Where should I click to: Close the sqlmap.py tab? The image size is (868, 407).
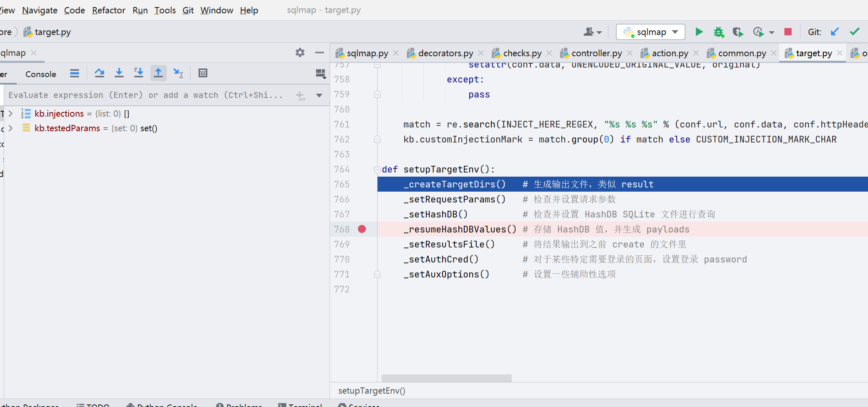pyautogui.click(x=396, y=53)
